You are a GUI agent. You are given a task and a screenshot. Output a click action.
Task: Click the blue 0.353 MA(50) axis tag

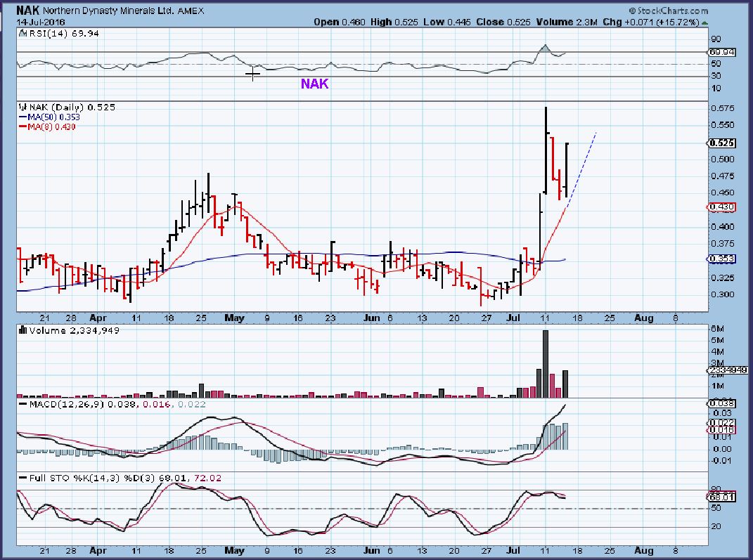pos(721,259)
